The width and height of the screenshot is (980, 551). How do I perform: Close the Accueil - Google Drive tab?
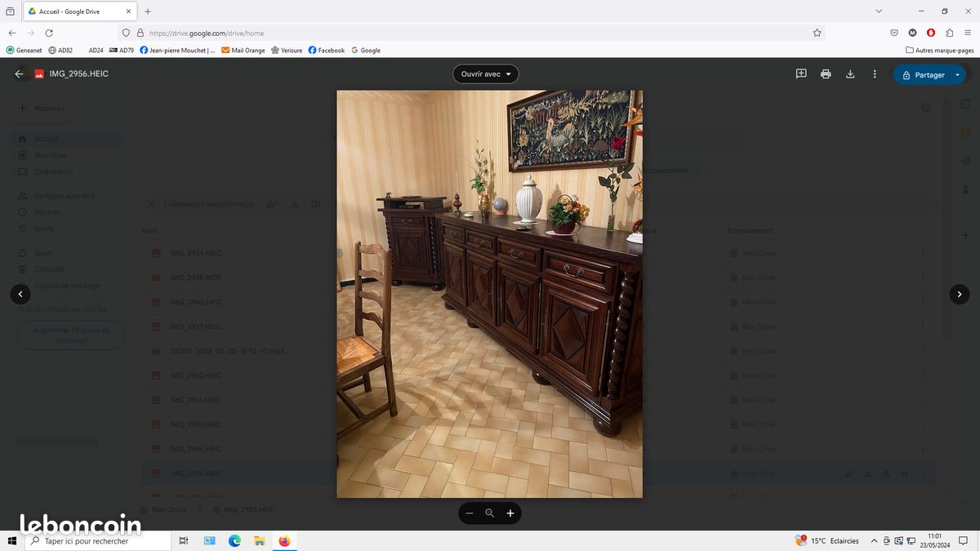tap(128, 11)
